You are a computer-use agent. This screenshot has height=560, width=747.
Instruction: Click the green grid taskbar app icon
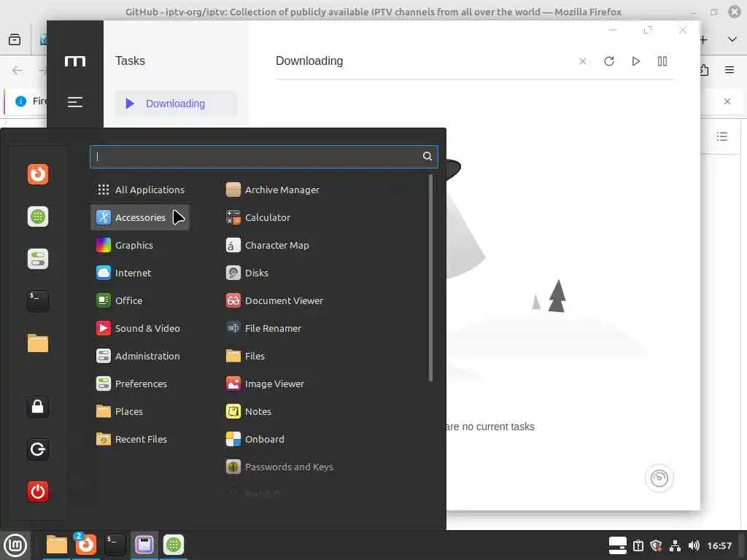pyautogui.click(x=174, y=545)
